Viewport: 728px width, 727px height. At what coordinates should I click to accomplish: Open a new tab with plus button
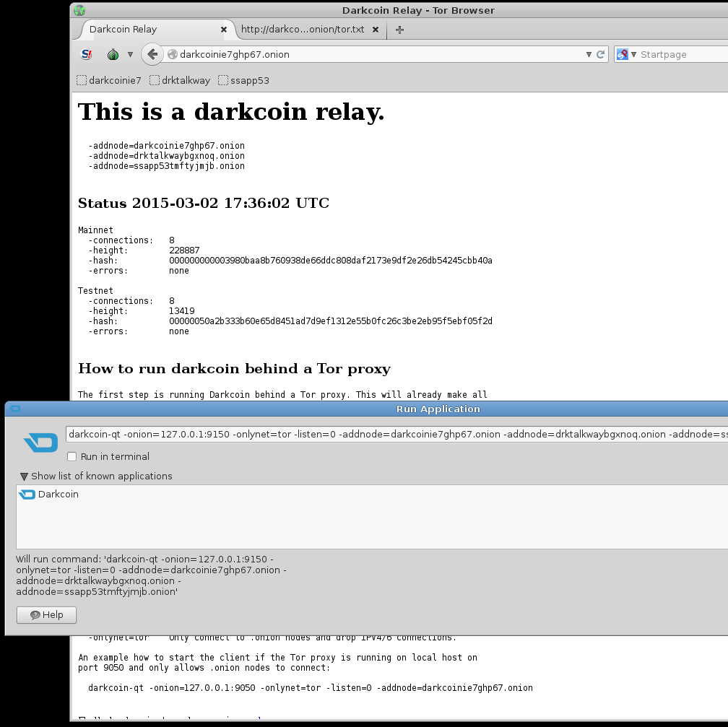click(x=399, y=30)
